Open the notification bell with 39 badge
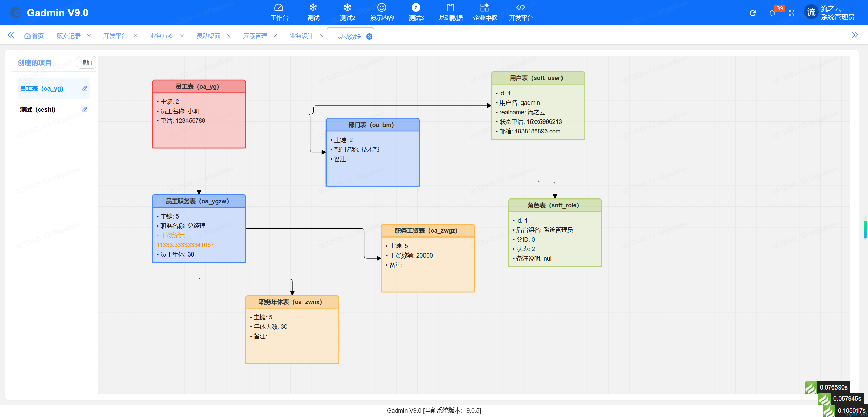This screenshot has height=417, width=868. (772, 13)
